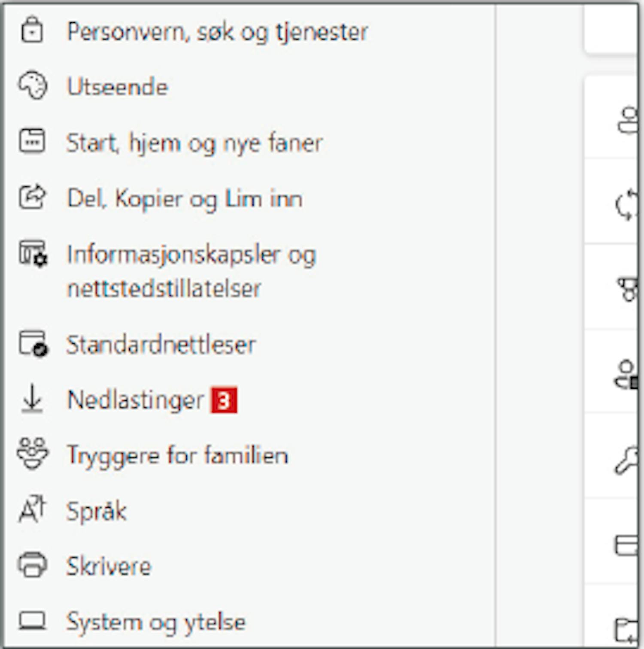Click the family safety icon

click(33, 454)
